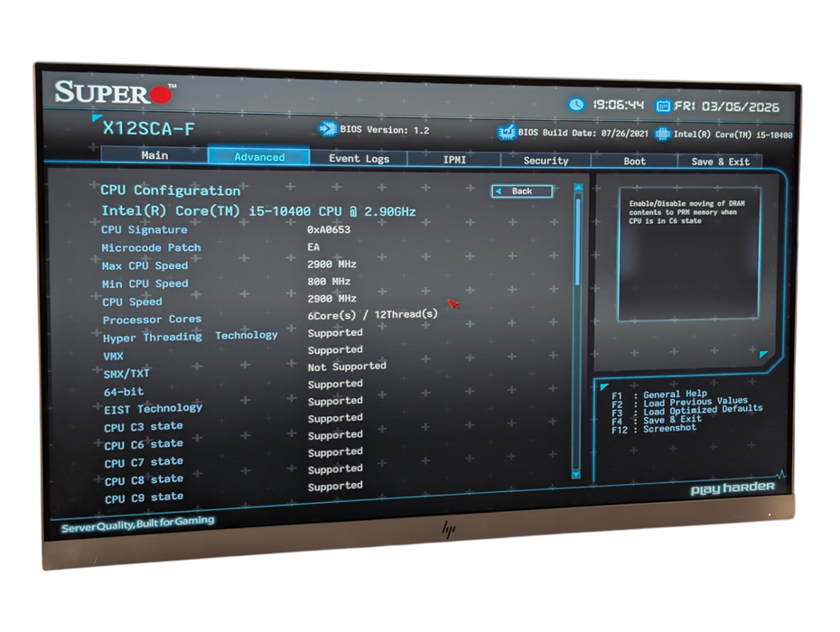Go to the Security tab
Image resolution: width=840 pixels, height=632 pixels.
click(546, 160)
